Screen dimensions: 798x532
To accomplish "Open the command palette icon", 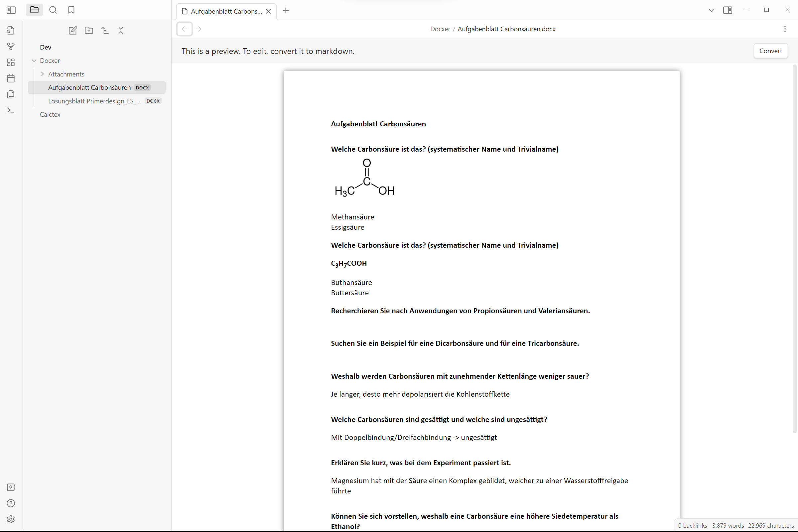I will (x=11, y=110).
